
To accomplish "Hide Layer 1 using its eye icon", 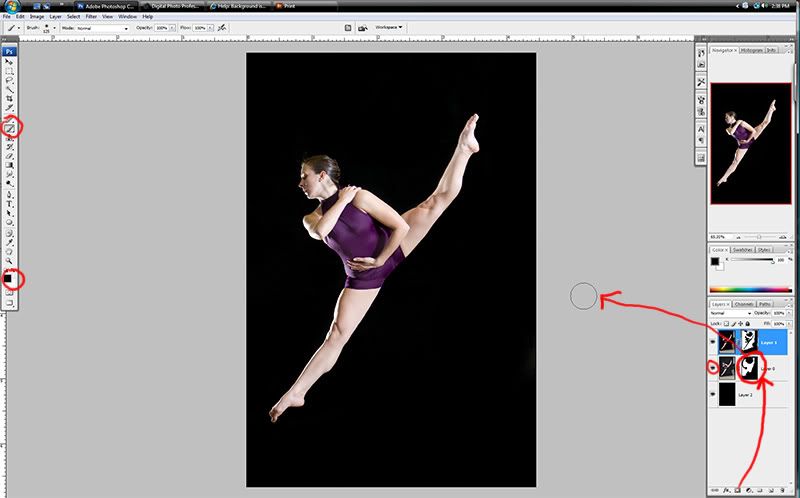I will 713,340.
